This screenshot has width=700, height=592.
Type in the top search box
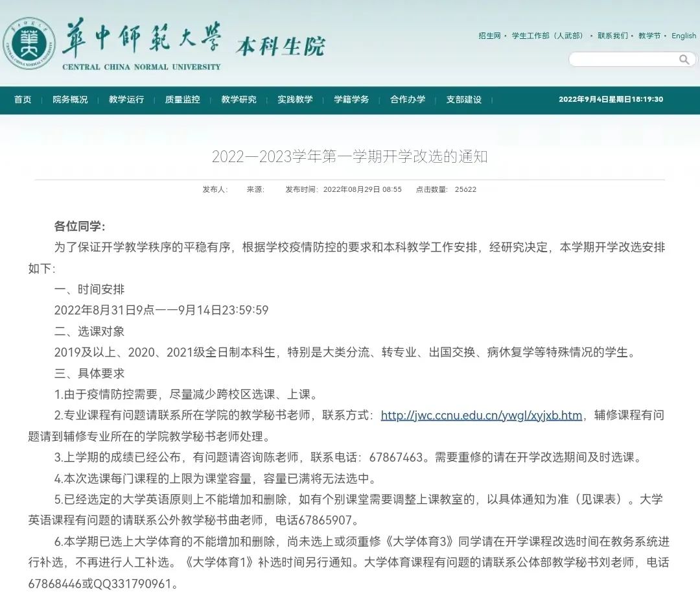tap(624, 60)
